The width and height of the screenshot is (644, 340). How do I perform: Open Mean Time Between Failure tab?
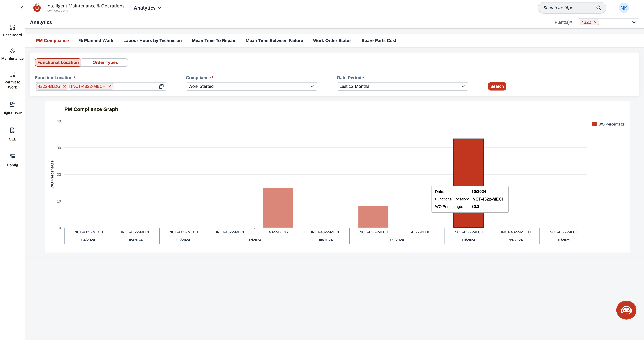tap(274, 41)
